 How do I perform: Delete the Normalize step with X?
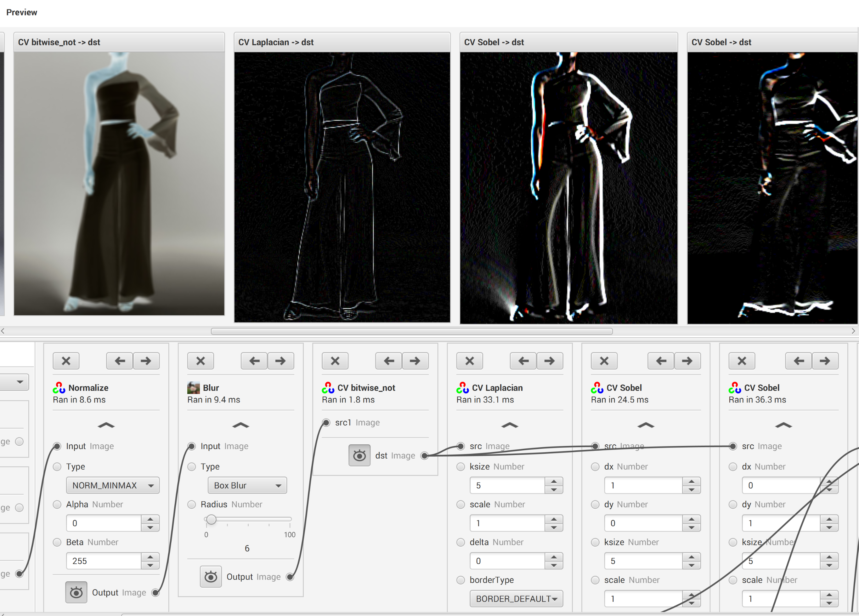66,361
